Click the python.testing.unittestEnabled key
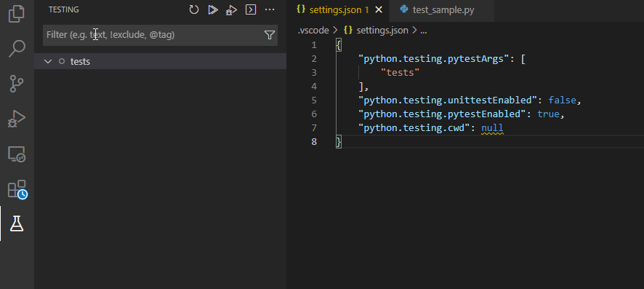 click(x=448, y=100)
